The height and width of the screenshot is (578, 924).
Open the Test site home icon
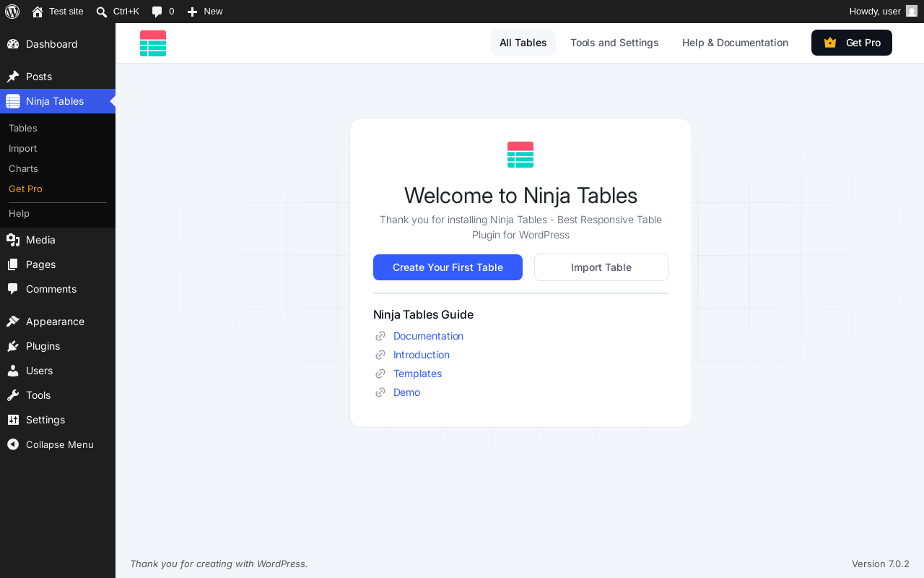pos(38,12)
